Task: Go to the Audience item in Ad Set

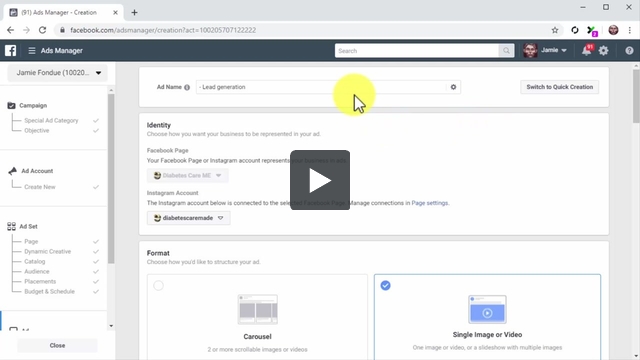Action: click(x=37, y=271)
